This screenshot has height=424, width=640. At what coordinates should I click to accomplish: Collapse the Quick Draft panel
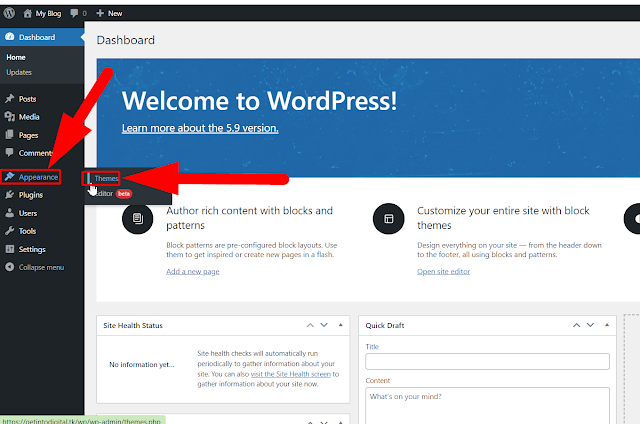pos(607,325)
